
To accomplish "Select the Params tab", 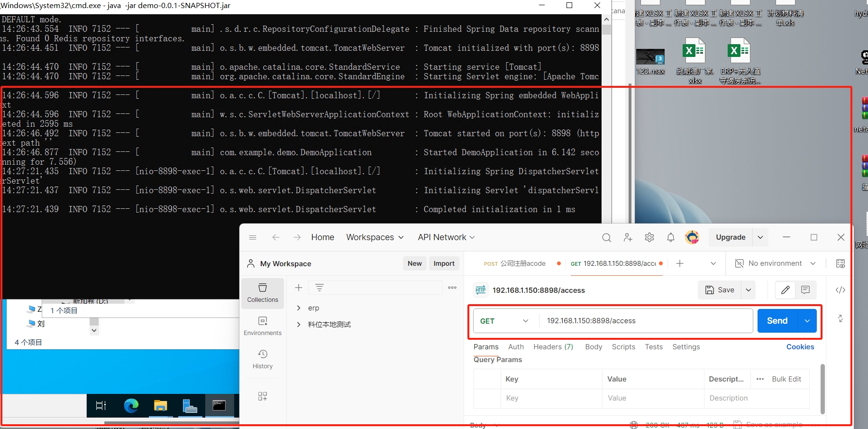I will tap(486, 347).
